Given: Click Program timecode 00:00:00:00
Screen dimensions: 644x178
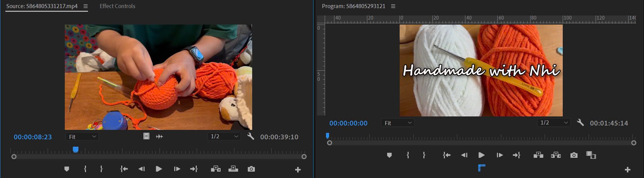Looking at the screenshot, I should pos(349,123).
